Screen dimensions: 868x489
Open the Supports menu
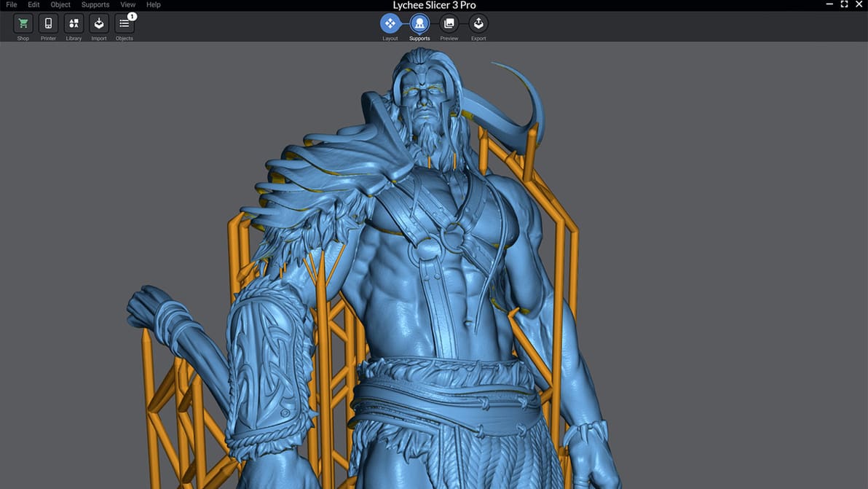point(95,4)
